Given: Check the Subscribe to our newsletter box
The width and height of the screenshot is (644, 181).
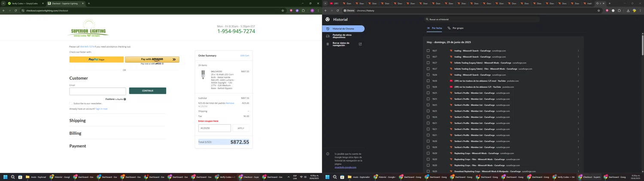Looking at the screenshot, I should (71, 103).
